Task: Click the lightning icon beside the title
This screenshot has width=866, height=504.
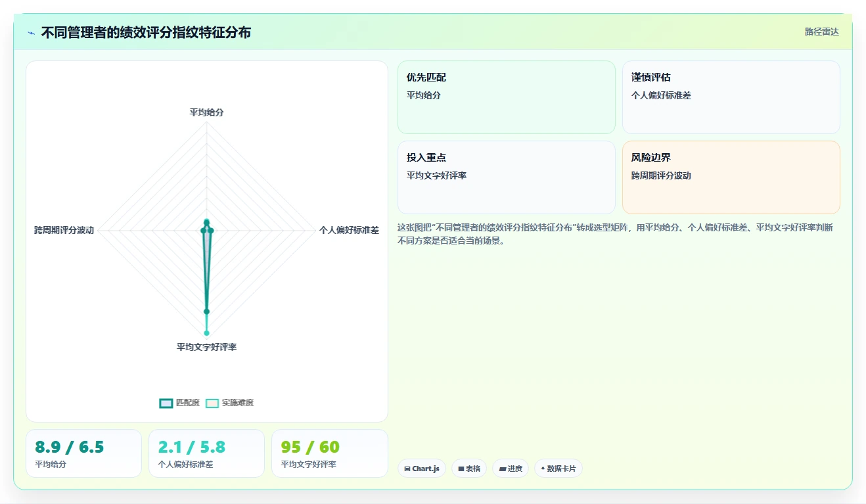Action: click(31, 33)
